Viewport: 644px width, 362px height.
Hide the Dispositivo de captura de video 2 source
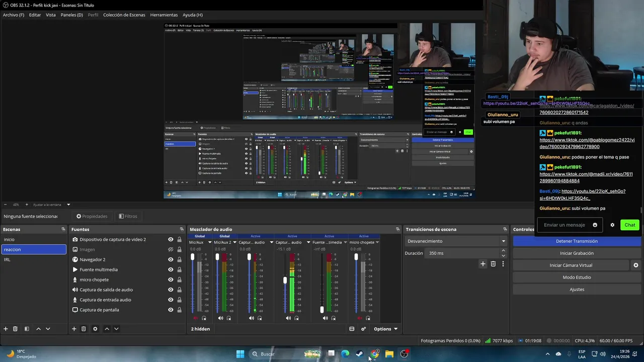pyautogui.click(x=171, y=239)
